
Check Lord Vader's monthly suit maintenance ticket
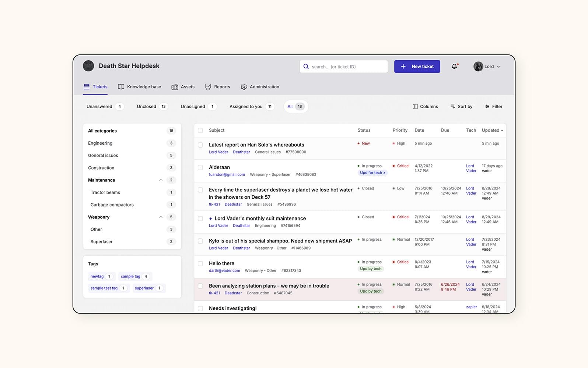200,219
